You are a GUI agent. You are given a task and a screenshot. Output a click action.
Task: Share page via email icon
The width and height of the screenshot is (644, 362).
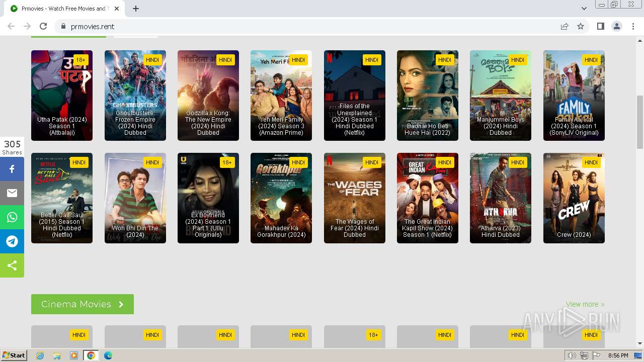[x=12, y=193]
